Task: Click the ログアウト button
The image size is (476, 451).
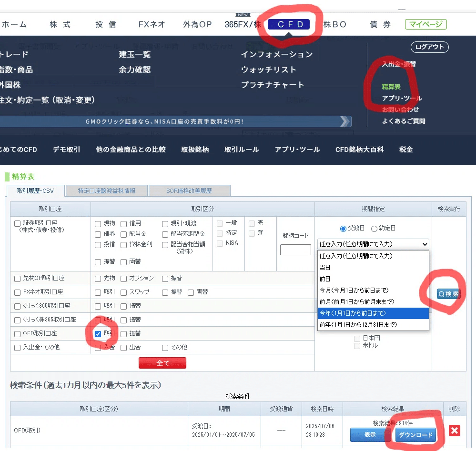Action: [x=429, y=47]
